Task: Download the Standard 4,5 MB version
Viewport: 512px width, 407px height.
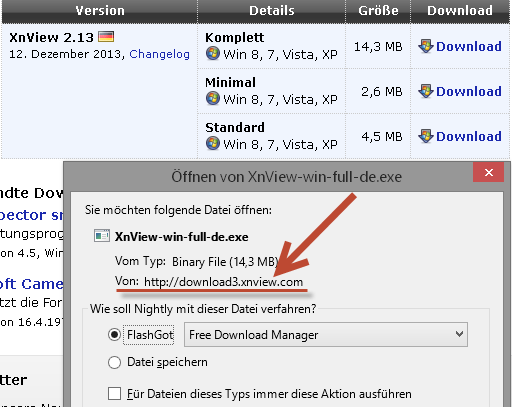Action: 469,136
